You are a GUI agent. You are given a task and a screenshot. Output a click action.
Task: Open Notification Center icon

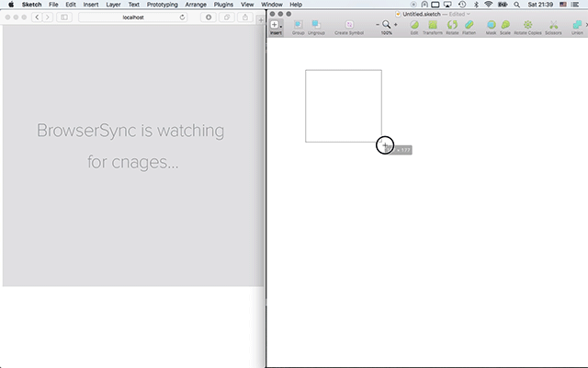click(x=575, y=5)
